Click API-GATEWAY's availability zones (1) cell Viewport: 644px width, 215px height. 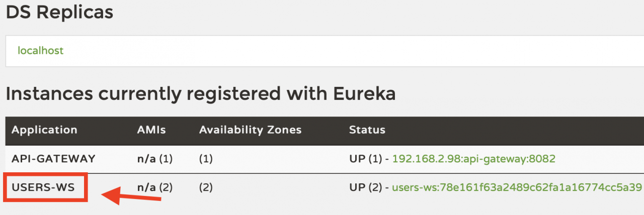pyautogui.click(x=206, y=159)
